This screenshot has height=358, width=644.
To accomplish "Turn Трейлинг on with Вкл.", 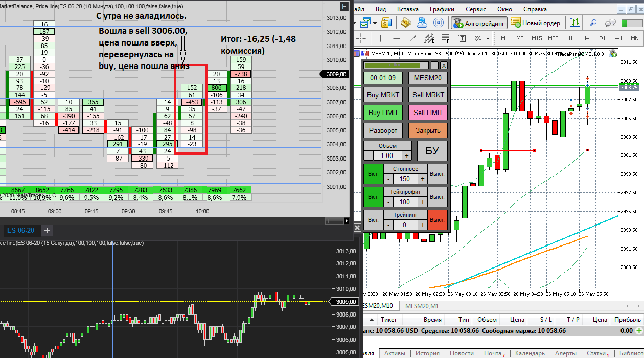I will 373,220.
